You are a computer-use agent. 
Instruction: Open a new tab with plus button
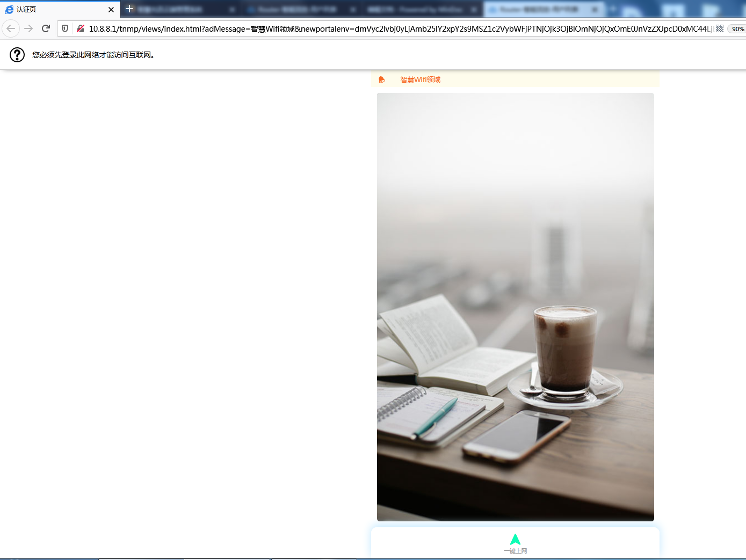click(129, 9)
